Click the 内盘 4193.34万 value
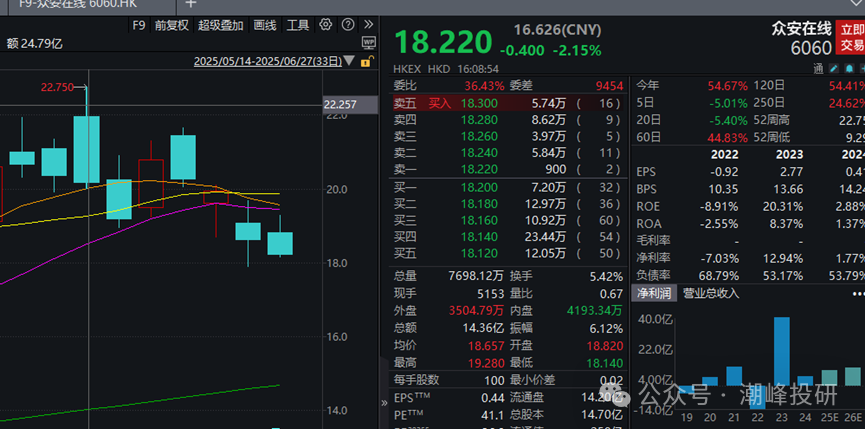The image size is (865, 429). coord(595,311)
